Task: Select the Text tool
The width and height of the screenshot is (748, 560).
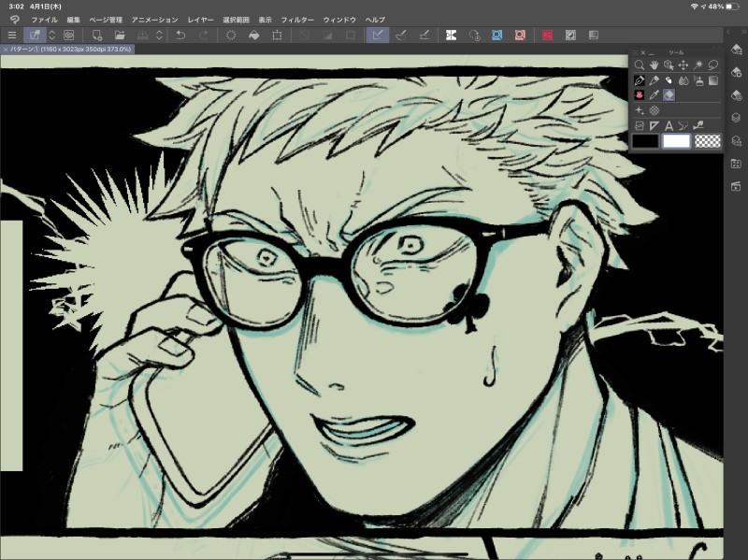Action: [669, 126]
